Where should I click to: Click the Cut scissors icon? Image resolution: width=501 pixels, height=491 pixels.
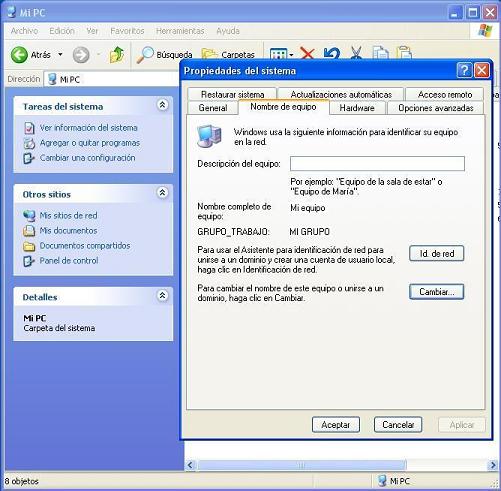[356, 53]
